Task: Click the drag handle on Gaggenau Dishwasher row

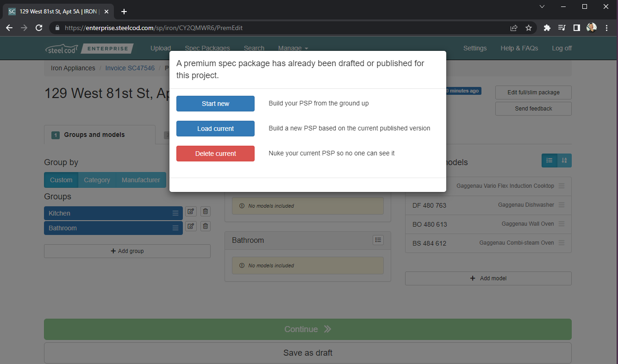Action: coord(561,205)
